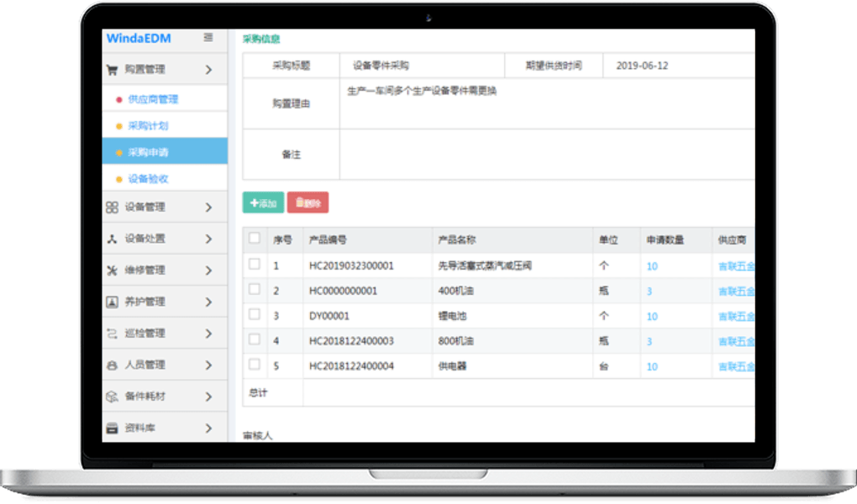Click the box icon beside 备件耗材
This screenshot has height=504, width=857.
point(111,396)
